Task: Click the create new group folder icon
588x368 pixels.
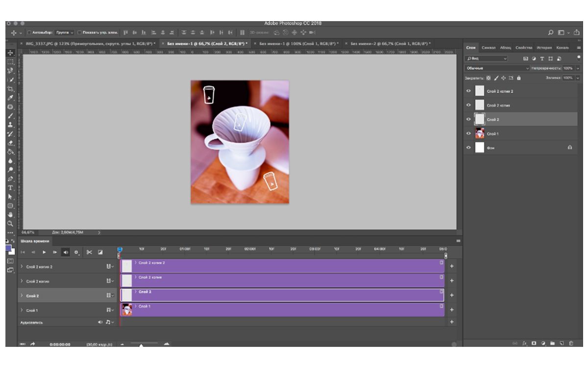Action: 552,343
